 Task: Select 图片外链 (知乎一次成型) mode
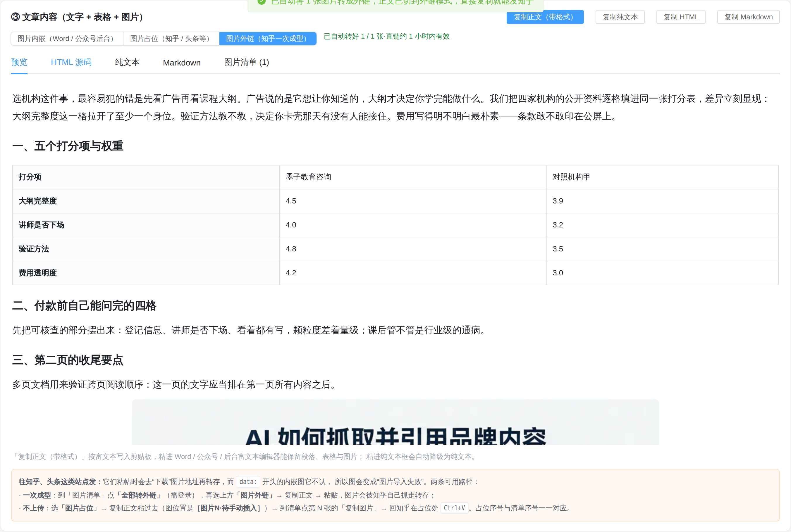pos(268,39)
